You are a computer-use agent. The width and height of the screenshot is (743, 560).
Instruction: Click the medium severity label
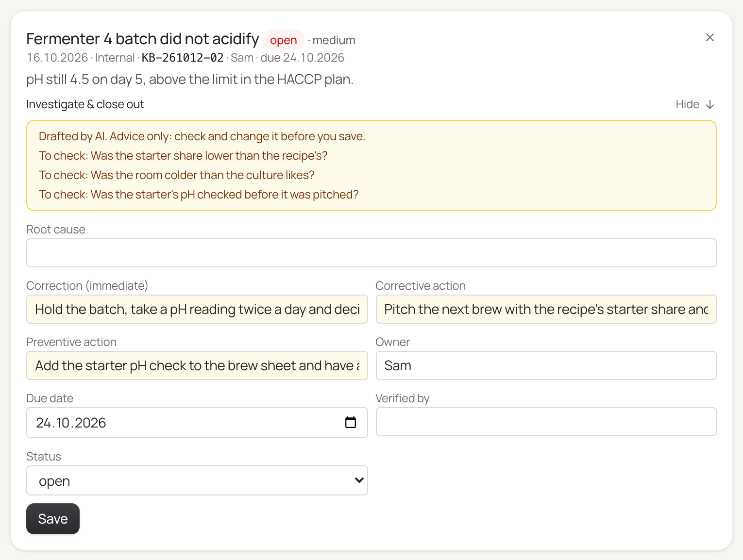(x=334, y=40)
